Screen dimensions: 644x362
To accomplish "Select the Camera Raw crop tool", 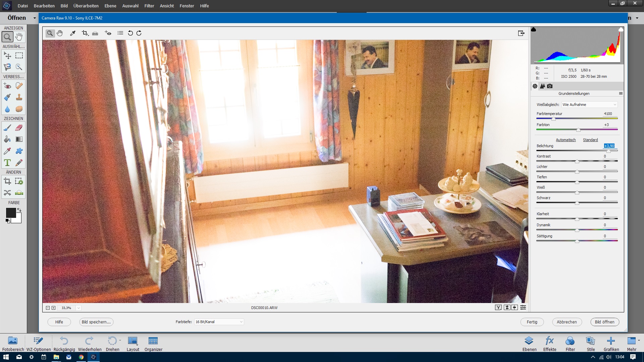I will 85,33.
